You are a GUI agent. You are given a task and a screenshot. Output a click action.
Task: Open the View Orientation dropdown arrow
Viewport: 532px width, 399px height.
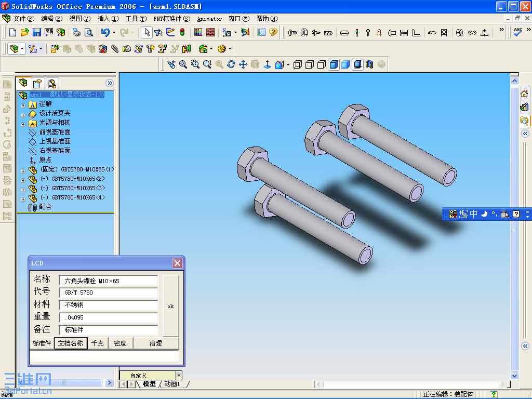click(288, 64)
